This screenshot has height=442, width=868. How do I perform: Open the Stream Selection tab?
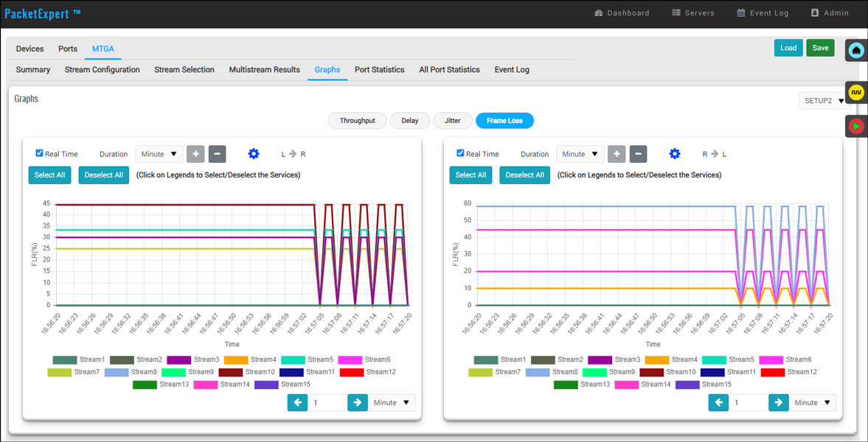[x=184, y=70]
